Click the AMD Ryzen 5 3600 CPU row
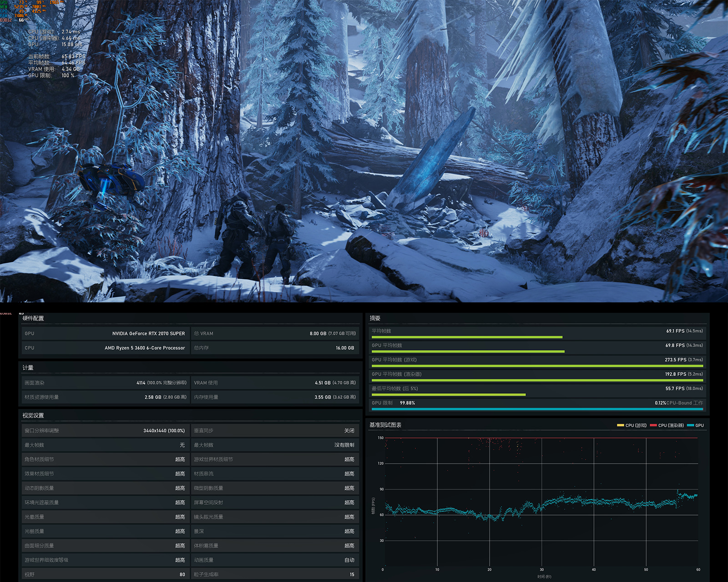The width and height of the screenshot is (728, 582). click(105, 348)
